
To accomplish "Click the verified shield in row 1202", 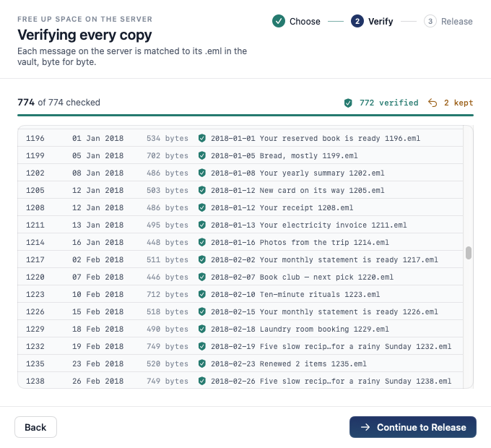I will pos(202,173).
